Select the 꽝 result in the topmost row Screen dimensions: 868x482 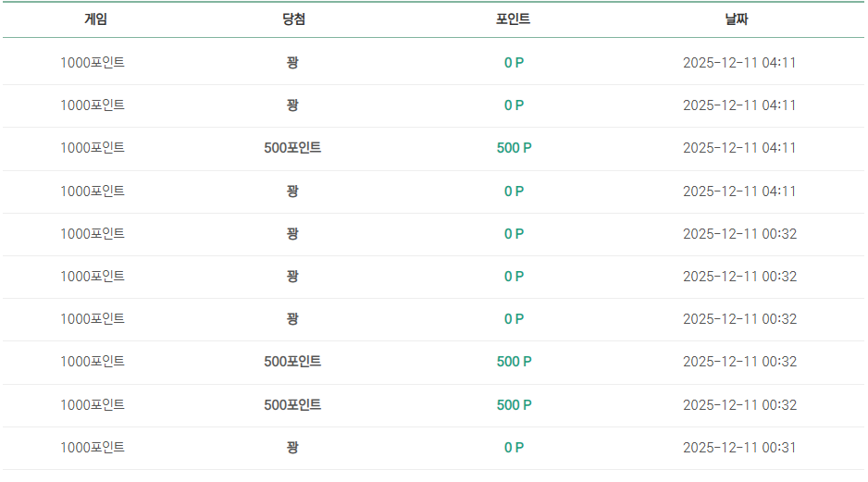coord(292,63)
